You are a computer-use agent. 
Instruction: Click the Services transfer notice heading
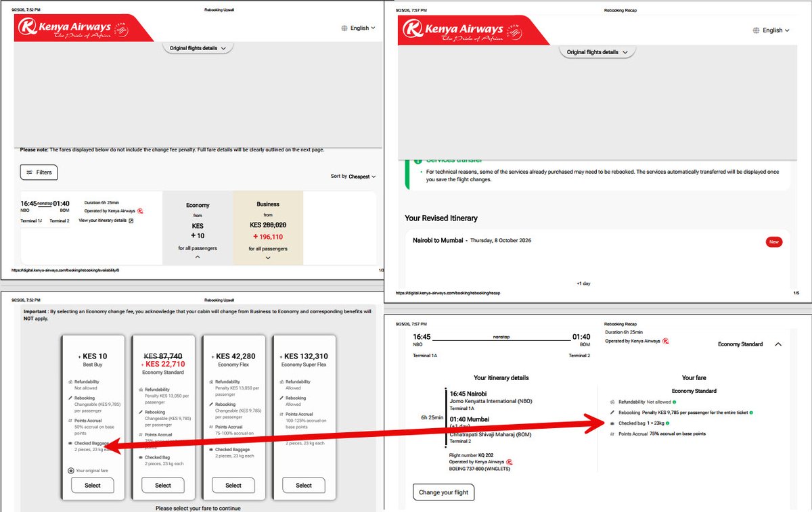coord(455,160)
